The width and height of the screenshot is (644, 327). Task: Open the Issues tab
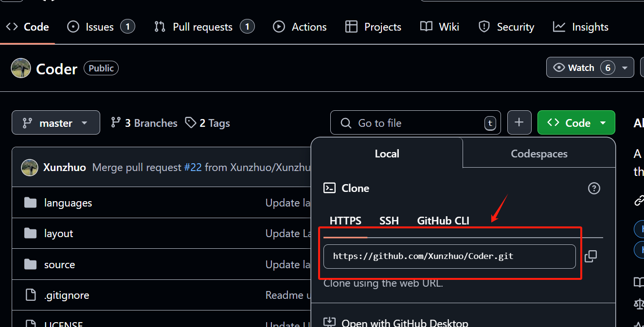click(x=101, y=27)
